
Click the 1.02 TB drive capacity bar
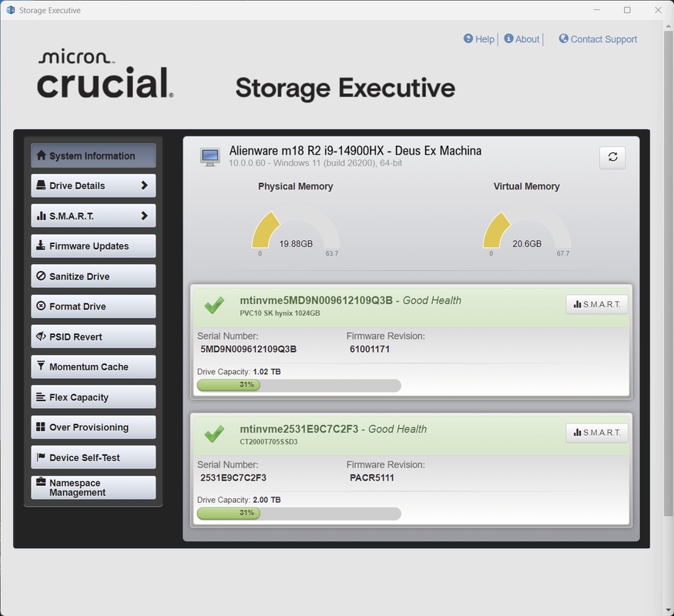299,385
